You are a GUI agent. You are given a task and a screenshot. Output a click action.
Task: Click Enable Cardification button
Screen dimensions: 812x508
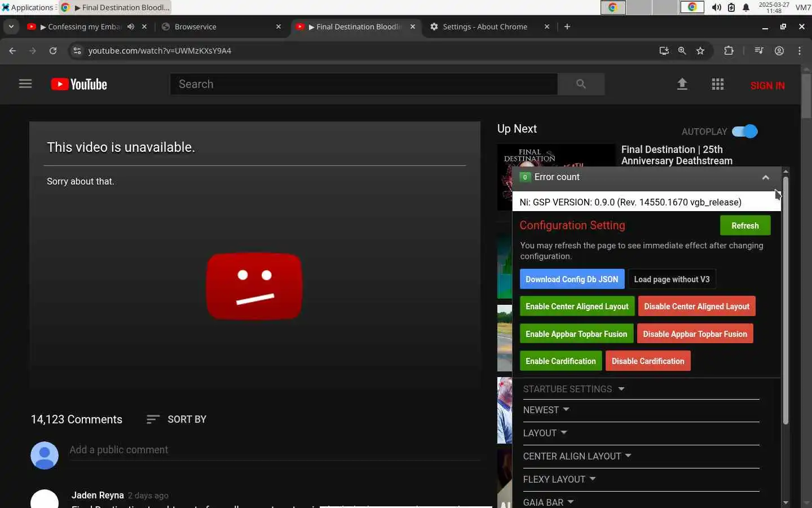[561, 361]
